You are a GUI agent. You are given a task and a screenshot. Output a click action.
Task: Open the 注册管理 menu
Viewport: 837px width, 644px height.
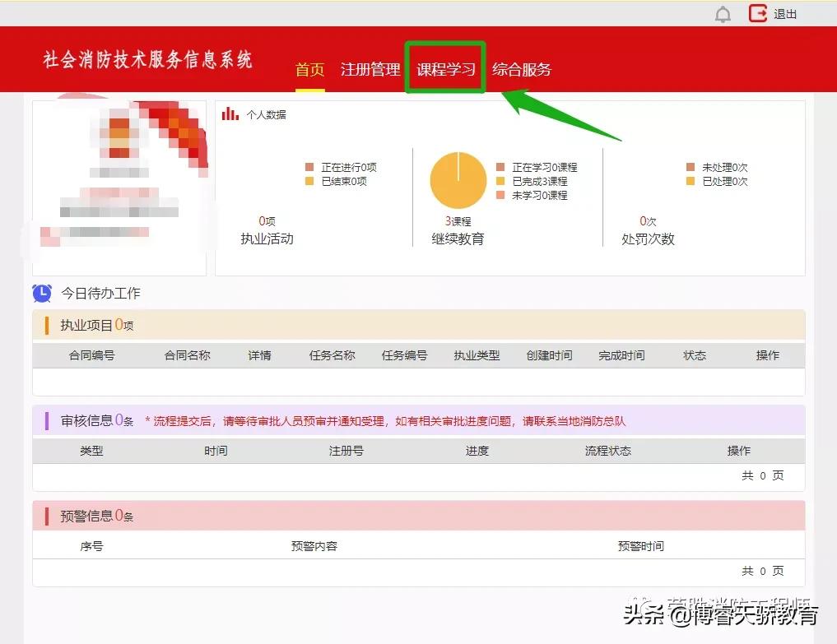pos(370,69)
